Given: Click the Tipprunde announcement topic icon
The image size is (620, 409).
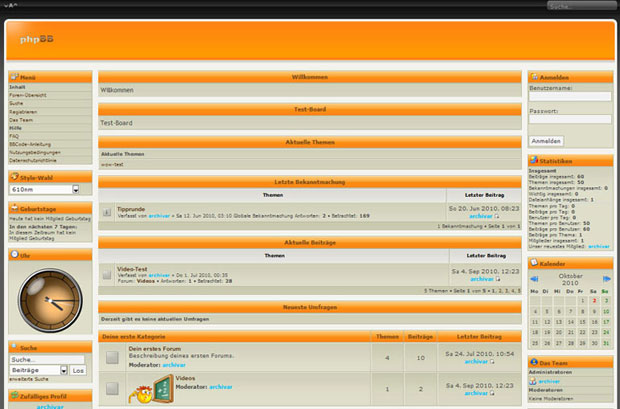Looking at the screenshot, I should 107,211.
